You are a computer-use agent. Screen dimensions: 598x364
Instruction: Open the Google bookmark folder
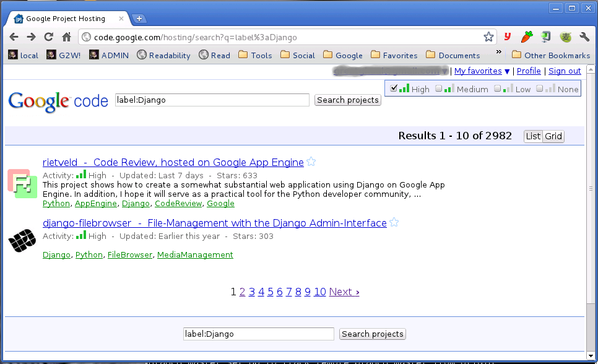(x=342, y=55)
